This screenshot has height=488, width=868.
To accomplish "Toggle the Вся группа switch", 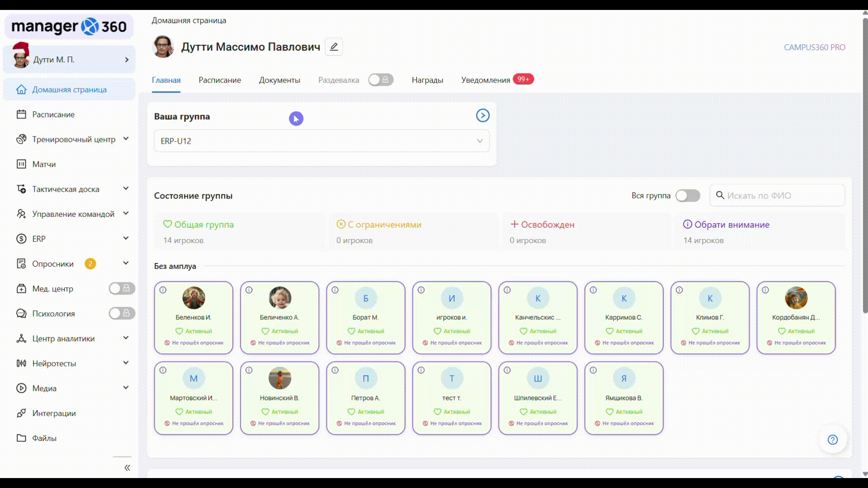I will tap(687, 196).
